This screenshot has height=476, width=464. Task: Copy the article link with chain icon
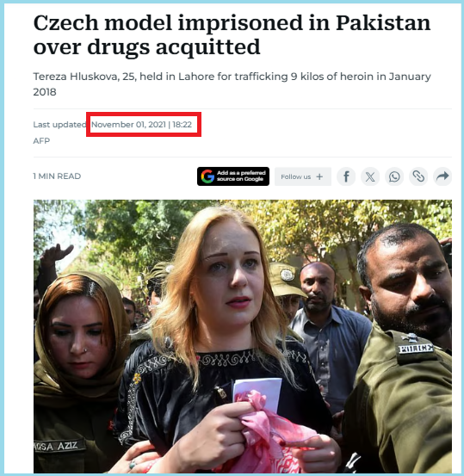[418, 176]
